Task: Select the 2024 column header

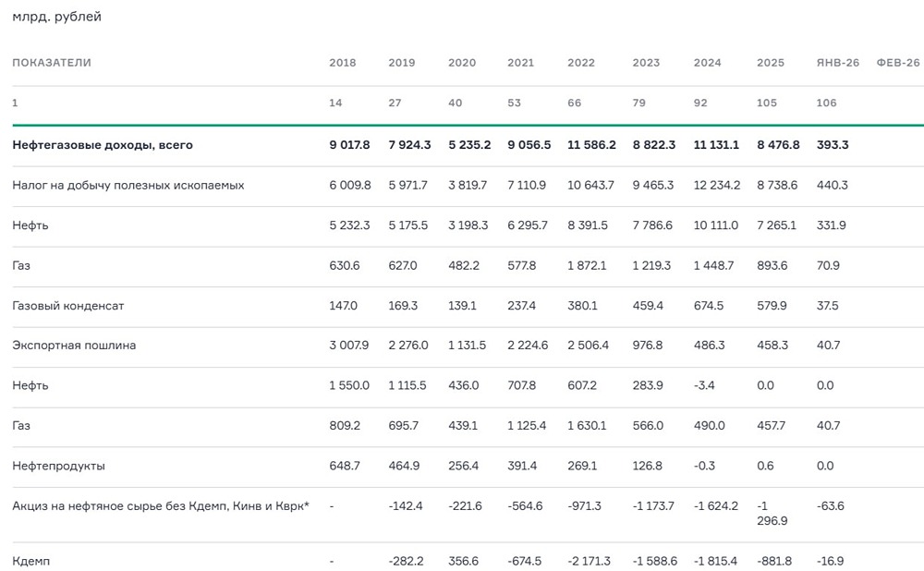Action: click(x=708, y=63)
